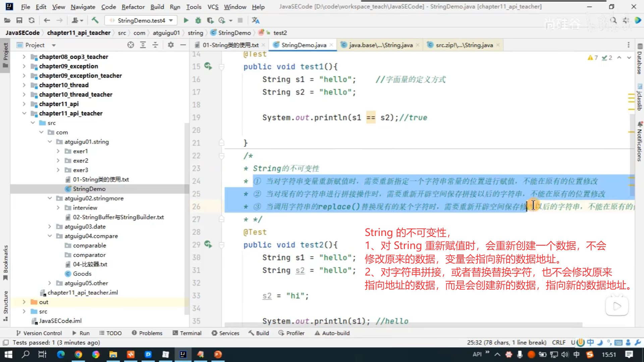Screen dimensions: 644x362
Task: Click the green Run button in toolbar
Action: [x=186, y=20]
